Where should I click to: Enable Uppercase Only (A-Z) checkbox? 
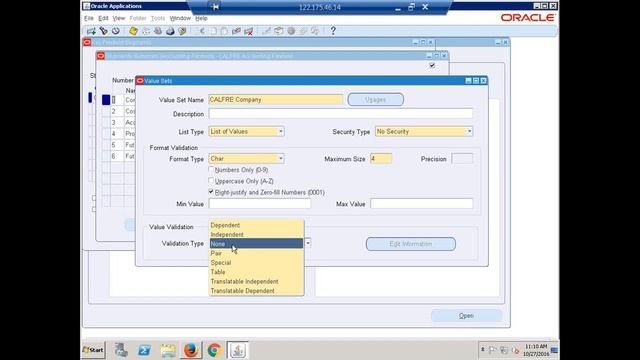[x=211, y=180]
